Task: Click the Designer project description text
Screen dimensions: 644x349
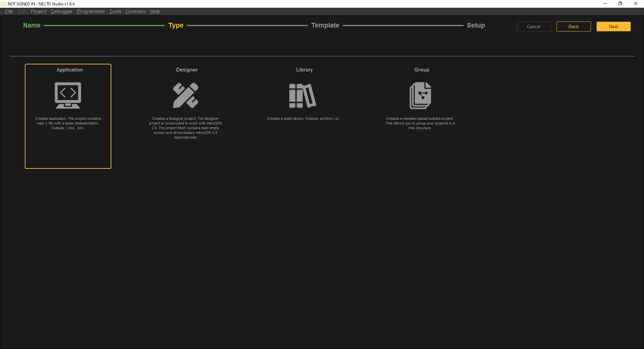Action: click(185, 128)
